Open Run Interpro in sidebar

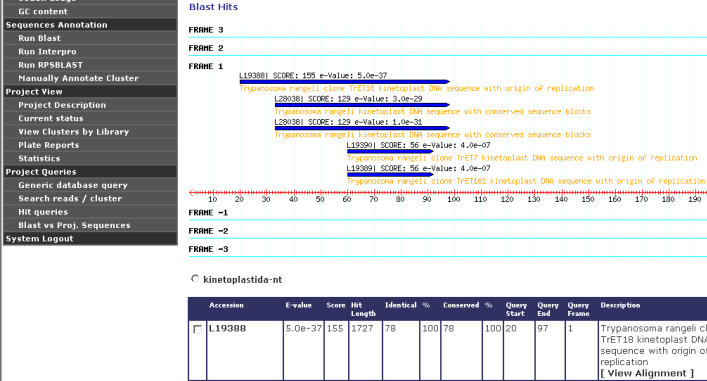coord(47,52)
